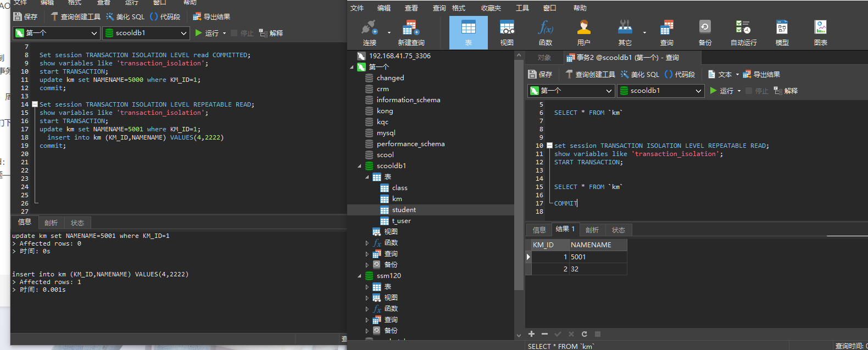Select the km table in tree

pos(397,199)
